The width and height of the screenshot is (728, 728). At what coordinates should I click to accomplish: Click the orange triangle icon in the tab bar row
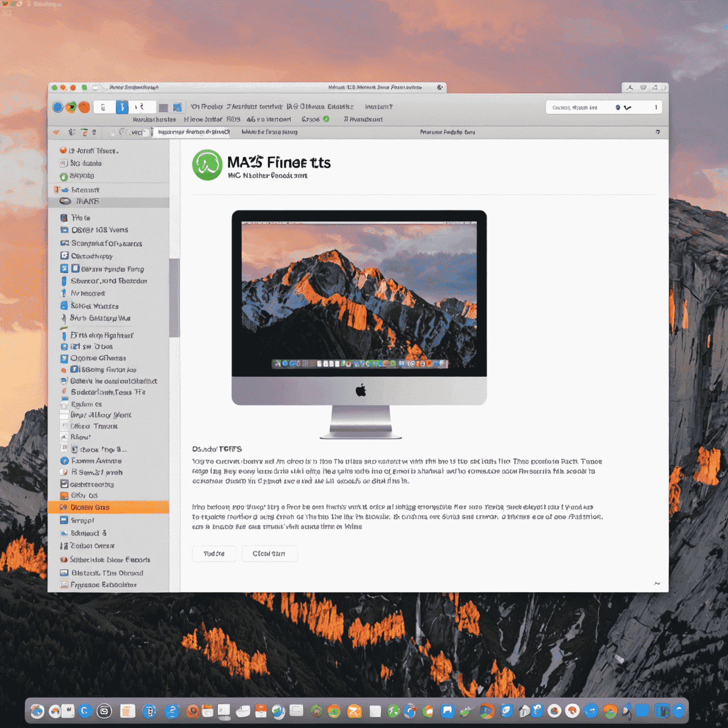tap(56, 132)
